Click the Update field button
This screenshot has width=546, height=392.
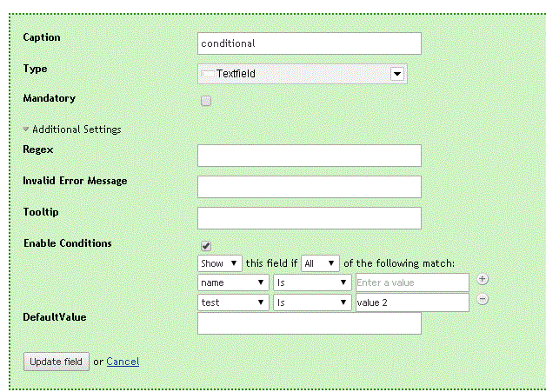click(57, 362)
